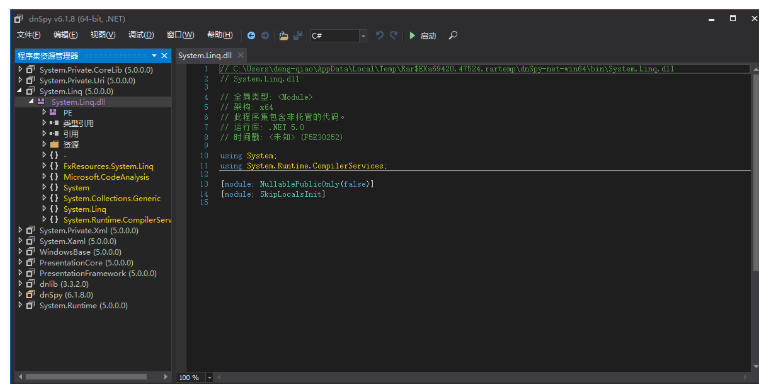
Task: Open the 编辑(E) menu
Action: pyautogui.click(x=65, y=35)
